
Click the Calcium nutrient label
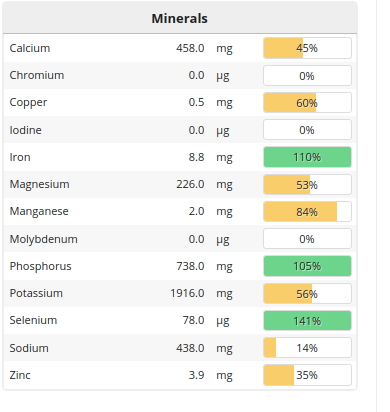tap(30, 48)
